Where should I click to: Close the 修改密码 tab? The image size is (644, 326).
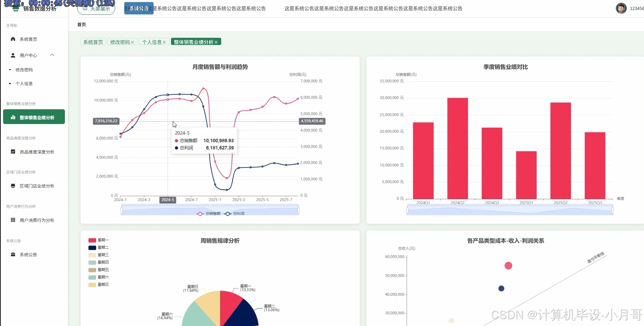[x=133, y=42]
